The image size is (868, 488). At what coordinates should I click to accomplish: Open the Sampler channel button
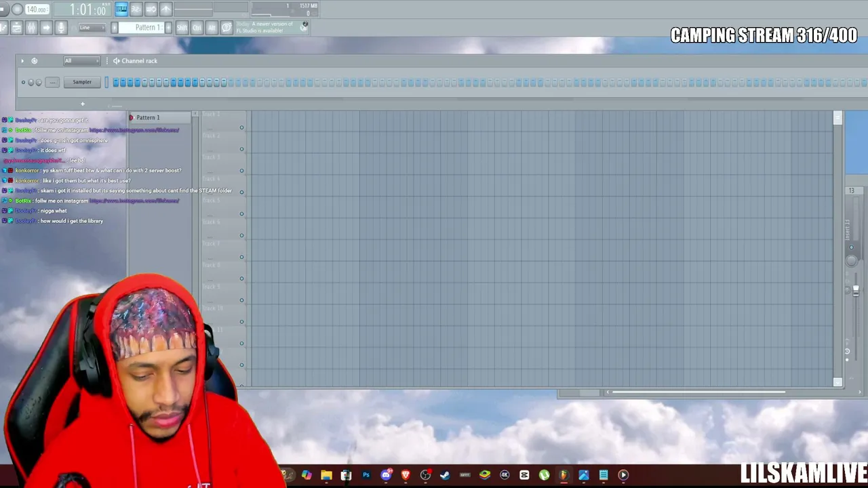coord(82,83)
